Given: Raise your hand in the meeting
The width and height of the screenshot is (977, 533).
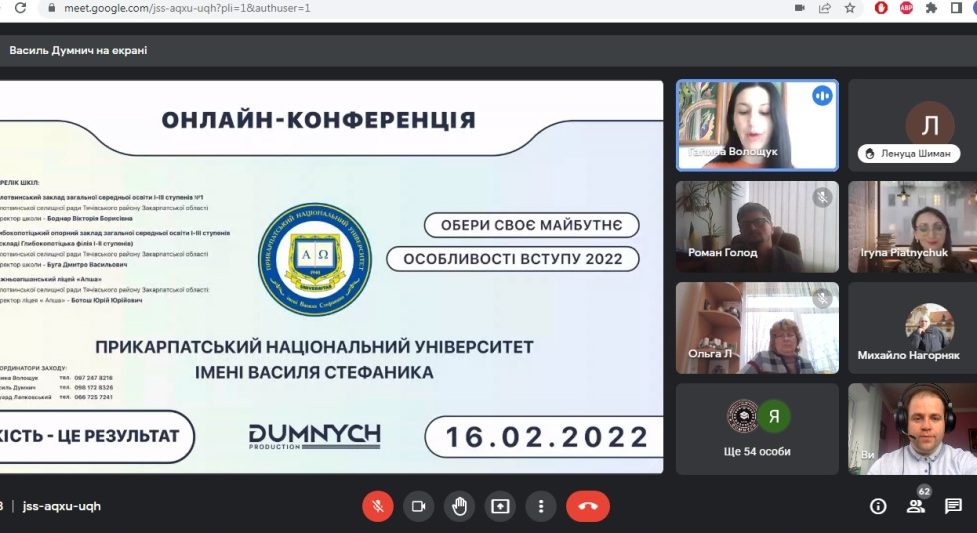Looking at the screenshot, I should pos(459,506).
